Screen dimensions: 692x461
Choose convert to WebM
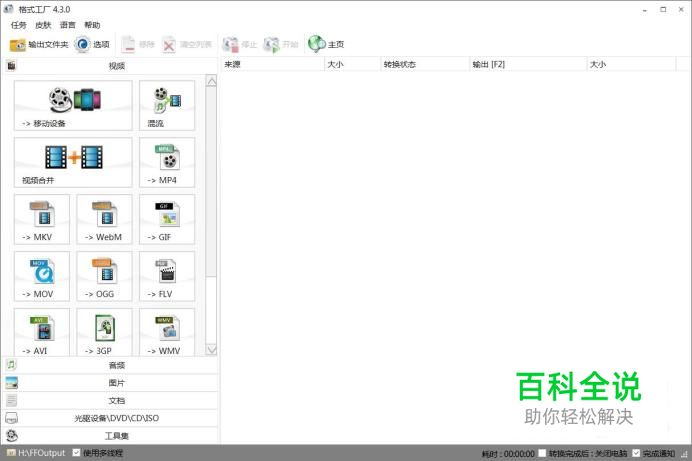(x=104, y=219)
